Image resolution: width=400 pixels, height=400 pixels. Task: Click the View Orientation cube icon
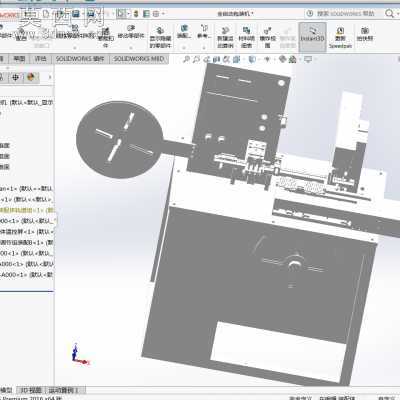pyautogui.click(x=236, y=59)
